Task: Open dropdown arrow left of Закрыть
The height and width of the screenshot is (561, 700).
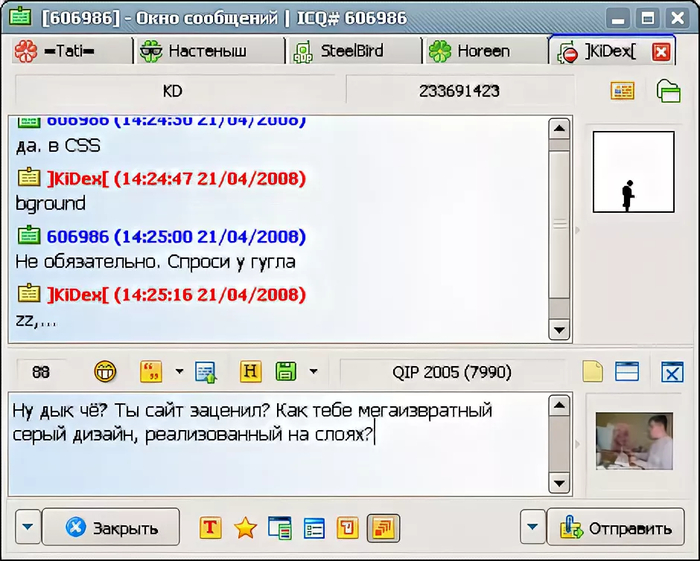Action: (27, 527)
